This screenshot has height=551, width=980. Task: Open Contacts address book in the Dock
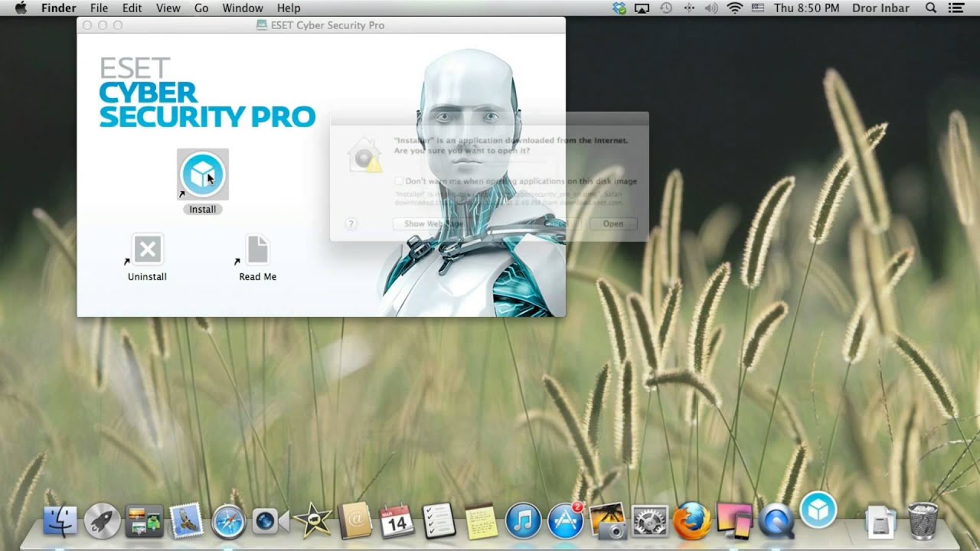click(x=354, y=520)
